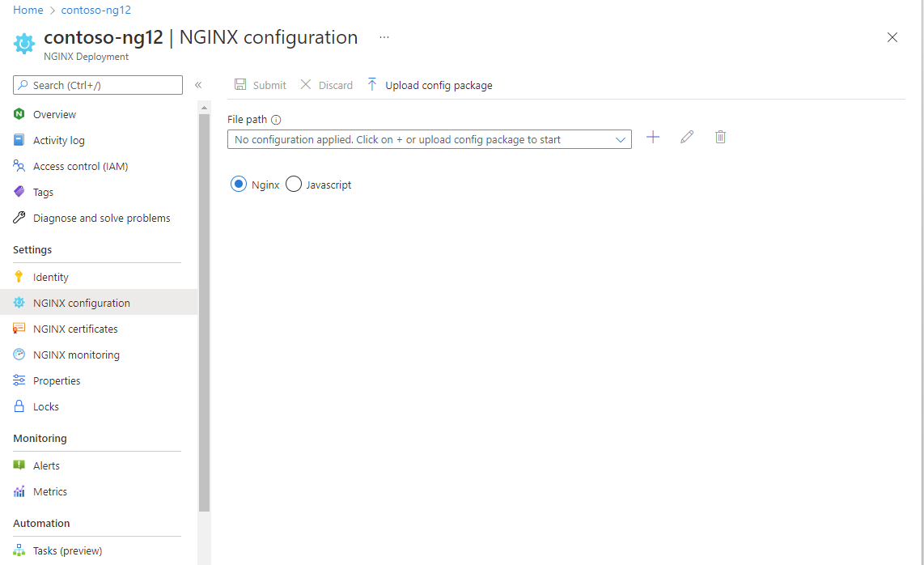Open Tags menu label
The image size is (924, 565).
click(x=43, y=193)
